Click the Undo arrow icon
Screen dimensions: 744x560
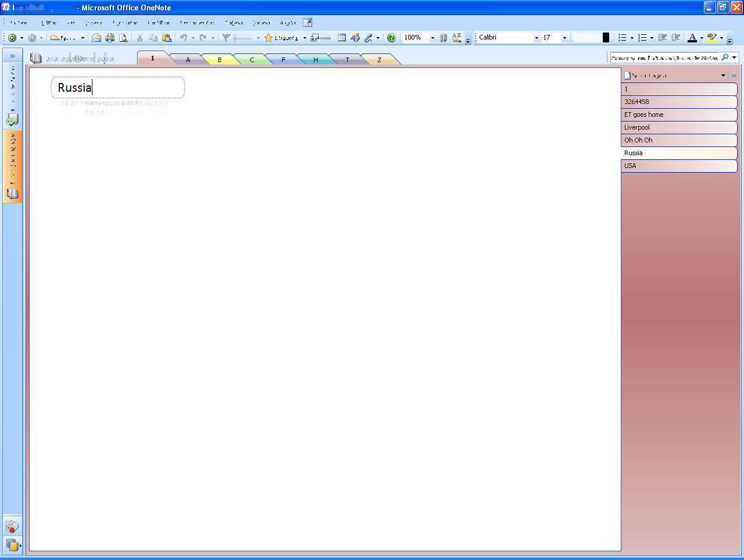[x=183, y=38]
